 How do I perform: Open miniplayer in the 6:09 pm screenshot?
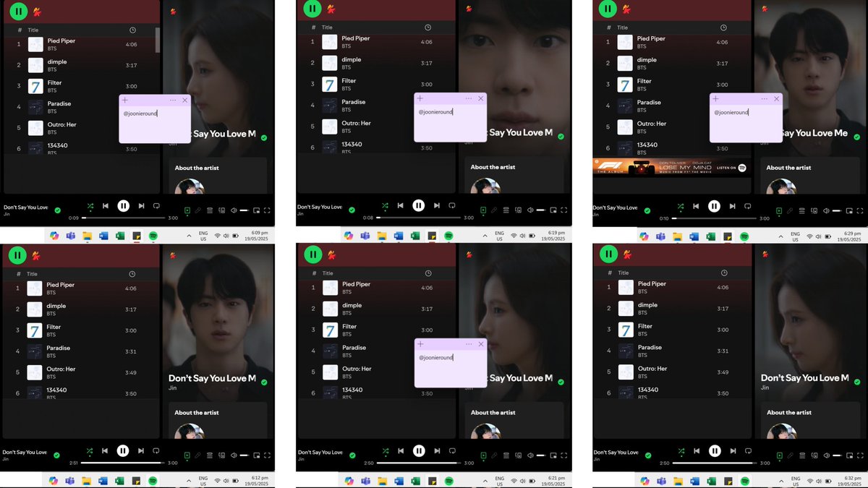coord(257,210)
